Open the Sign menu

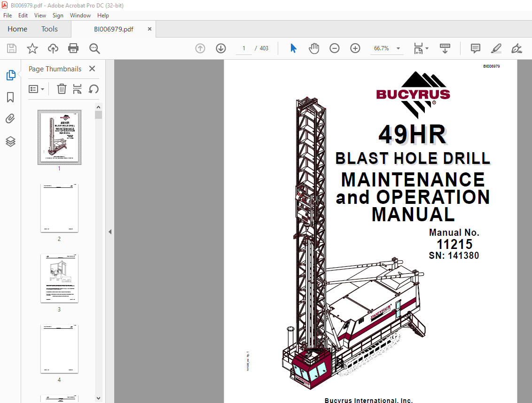click(x=58, y=15)
